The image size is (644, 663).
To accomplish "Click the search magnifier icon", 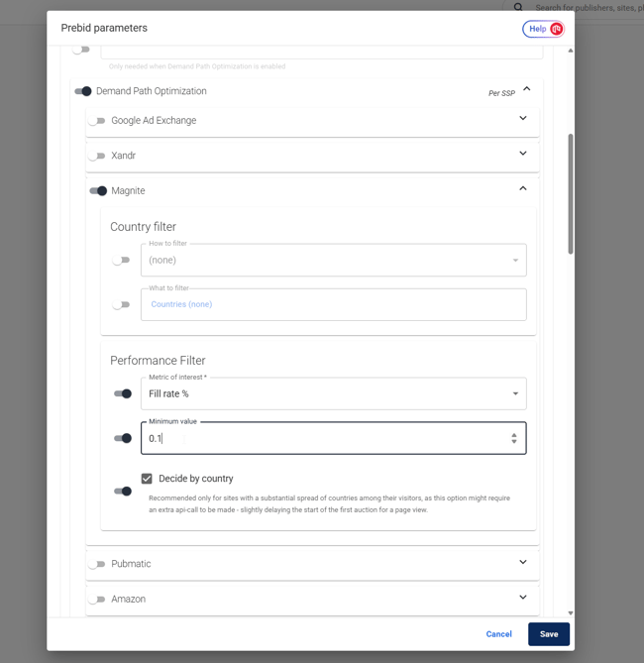I will coord(518,7).
